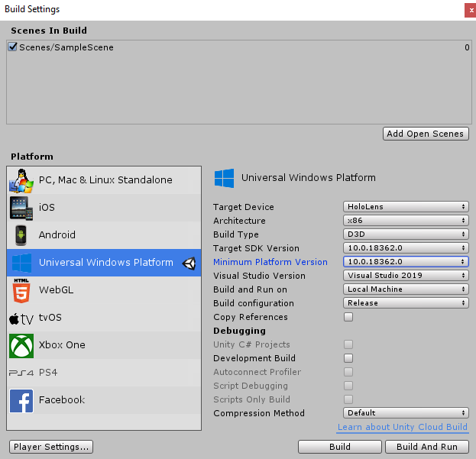The width and height of the screenshot is (476, 459).
Task: Click the Build button
Action: [x=340, y=447]
